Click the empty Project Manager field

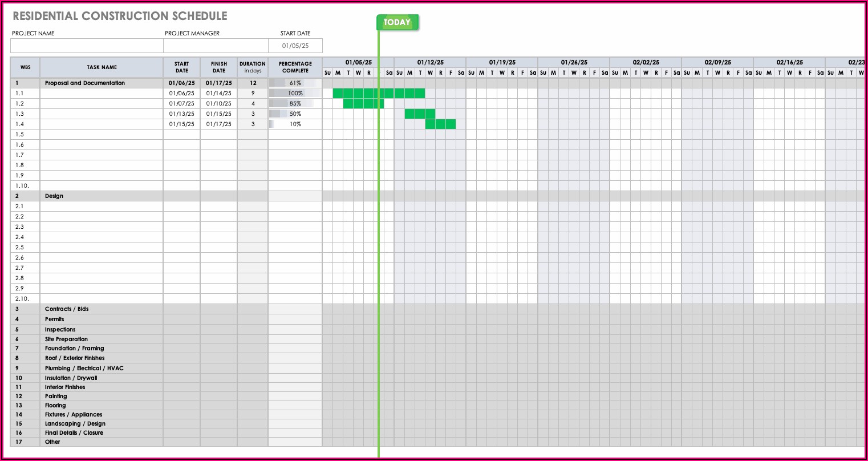pyautogui.click(x=216, y=46)
